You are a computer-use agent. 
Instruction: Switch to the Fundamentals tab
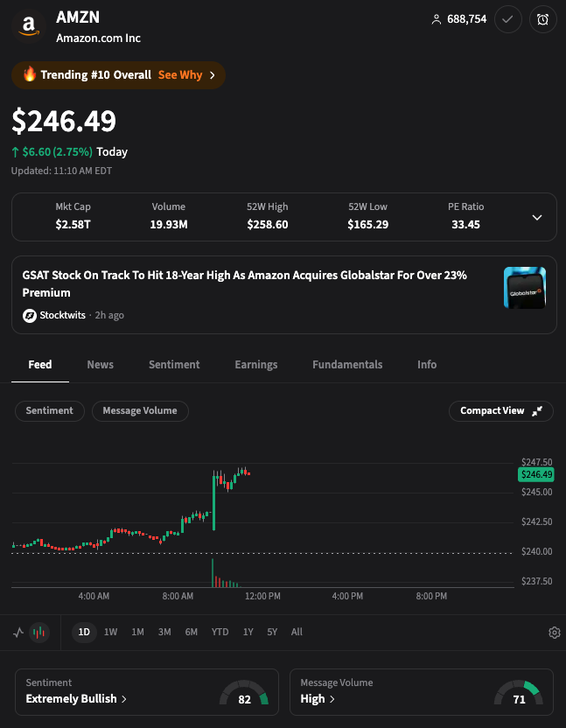(x=347, y=365)
